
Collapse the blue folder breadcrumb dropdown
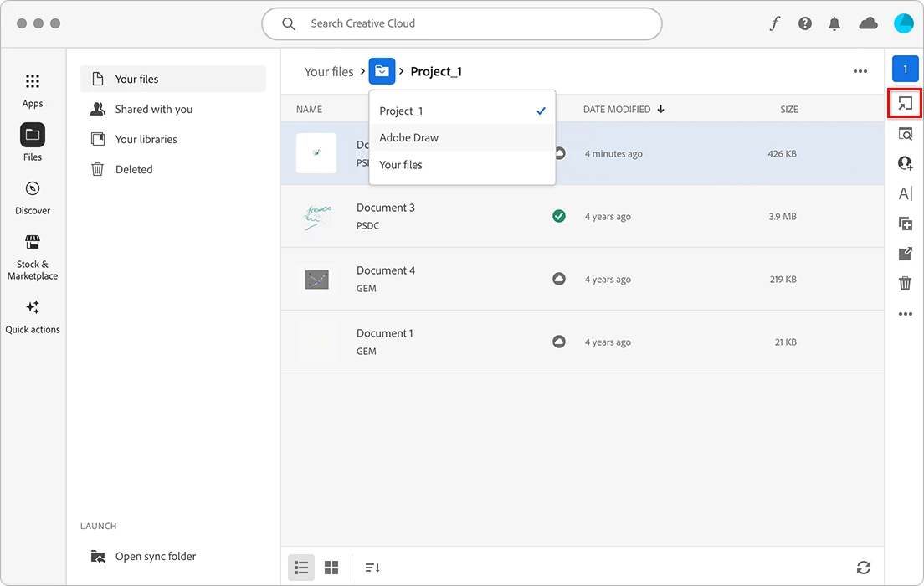[x=382, y=71]
